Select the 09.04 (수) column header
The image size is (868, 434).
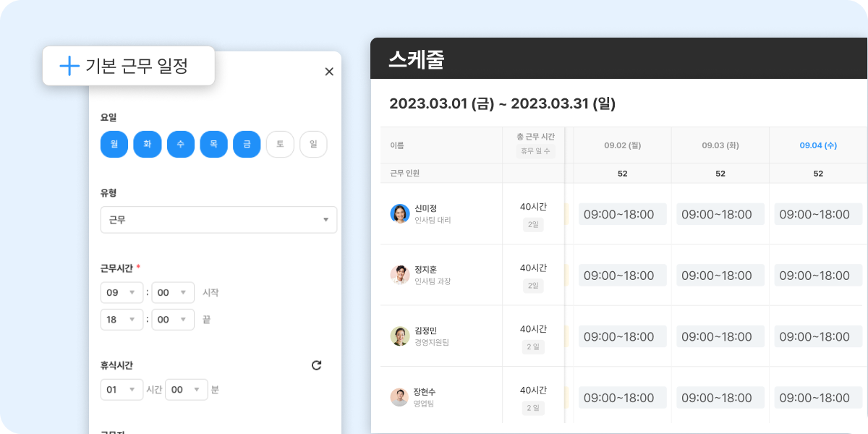[818, 145]
